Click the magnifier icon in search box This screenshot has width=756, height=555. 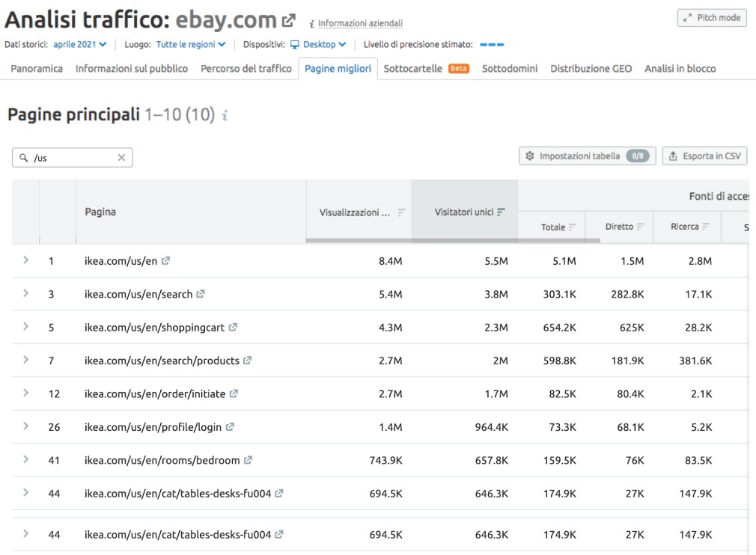click(x=23, y=158)
